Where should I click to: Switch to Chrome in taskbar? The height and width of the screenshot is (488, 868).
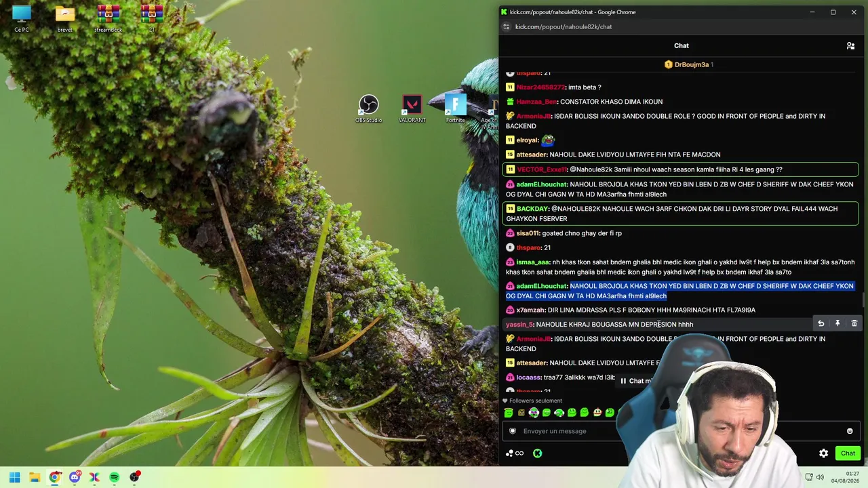point(55,477)
